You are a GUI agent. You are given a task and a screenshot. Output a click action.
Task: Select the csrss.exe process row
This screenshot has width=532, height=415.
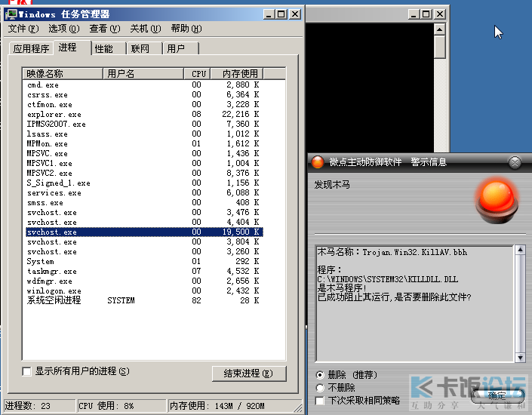click(144, 94)
